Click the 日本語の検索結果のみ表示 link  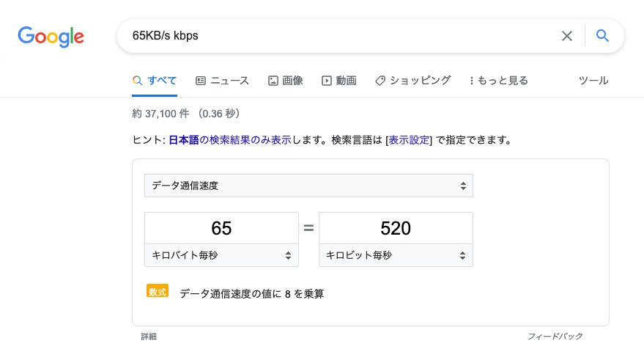(x=229, y=139)
